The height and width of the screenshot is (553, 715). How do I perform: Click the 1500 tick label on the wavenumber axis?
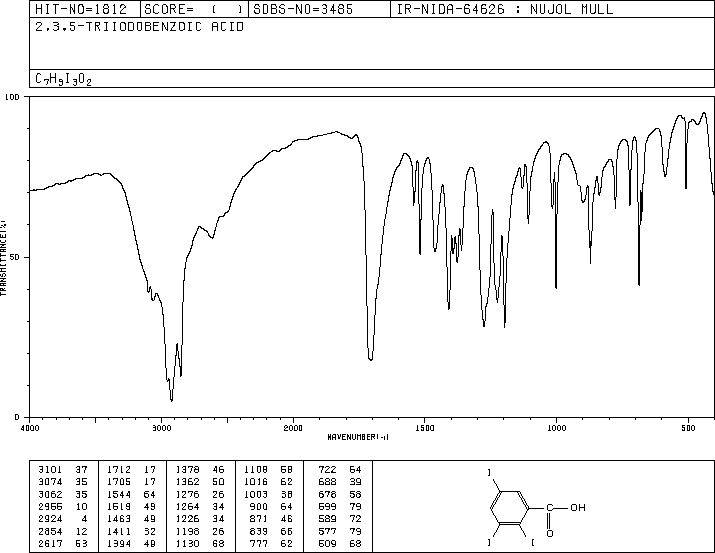tap(425, 428)
